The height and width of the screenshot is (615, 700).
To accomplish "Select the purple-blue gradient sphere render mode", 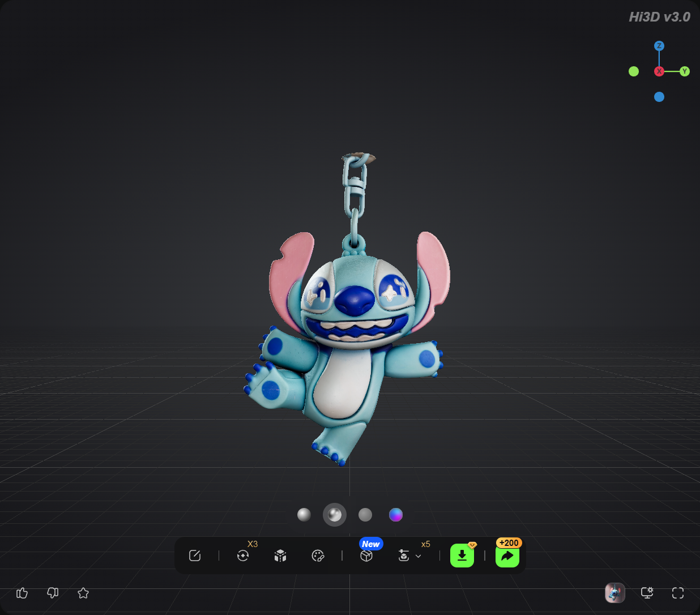I will pyautogui.click(x=396, y=514).
